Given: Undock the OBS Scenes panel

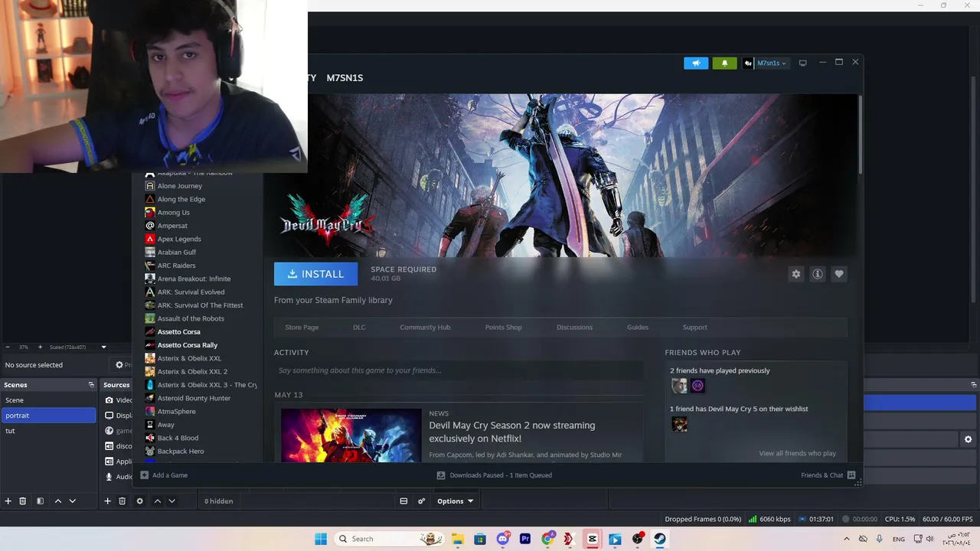Looking at the screenshot, I should tap(91, 385).
